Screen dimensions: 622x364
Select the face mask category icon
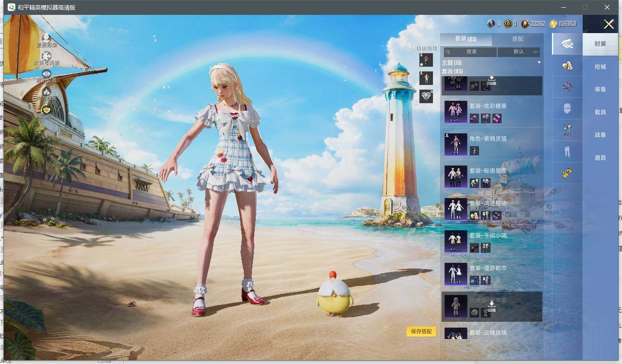(x=567, y=108)
